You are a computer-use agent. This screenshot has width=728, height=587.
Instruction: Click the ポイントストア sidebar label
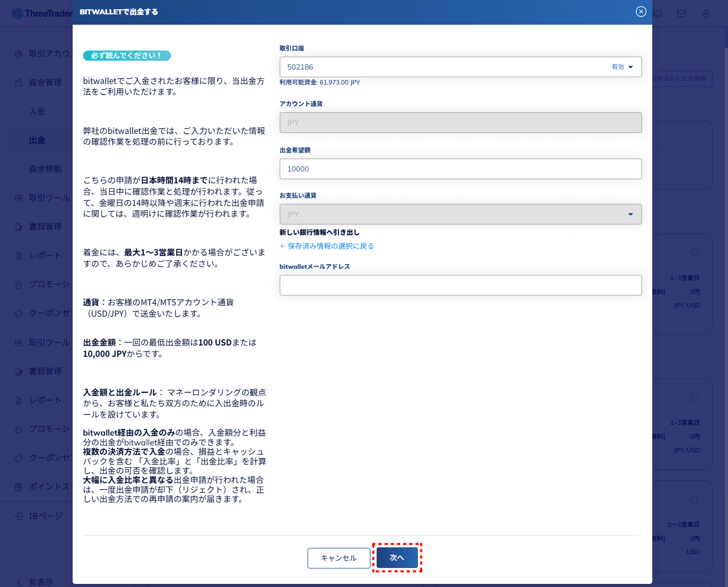pos(49,487)
